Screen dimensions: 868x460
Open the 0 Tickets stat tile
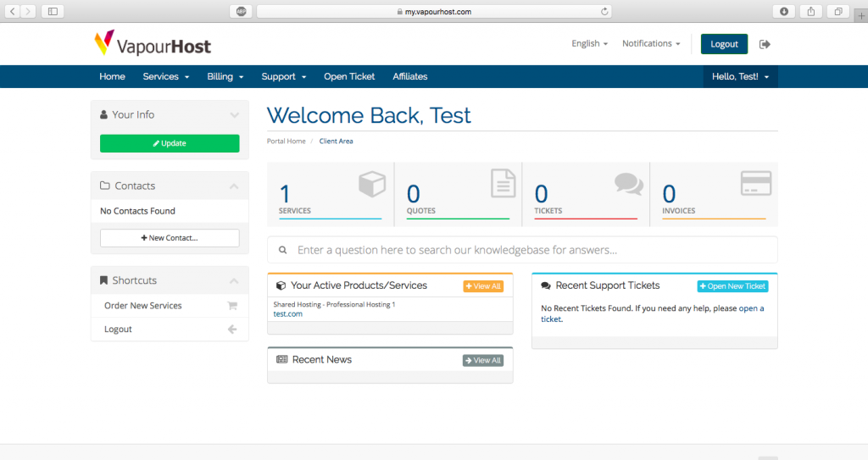[586, 194]
